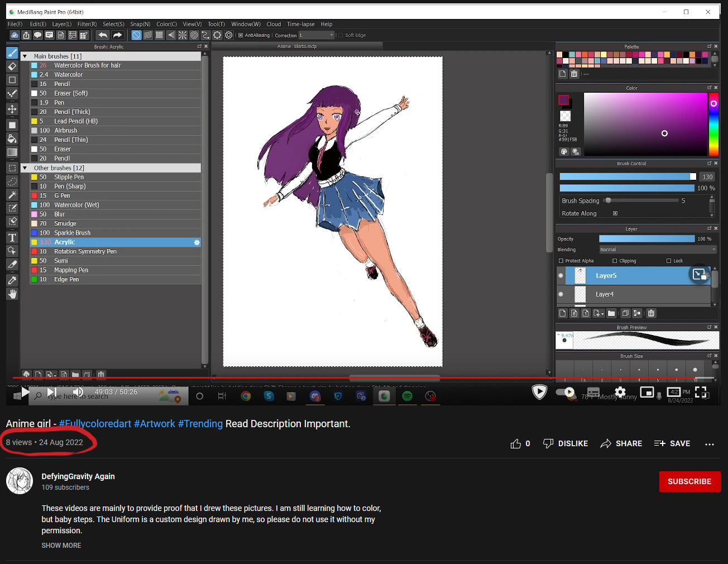This screenshot has width=728, height=564.
Task: Hide Layer4 with its visibility dot
Action: 561,294
